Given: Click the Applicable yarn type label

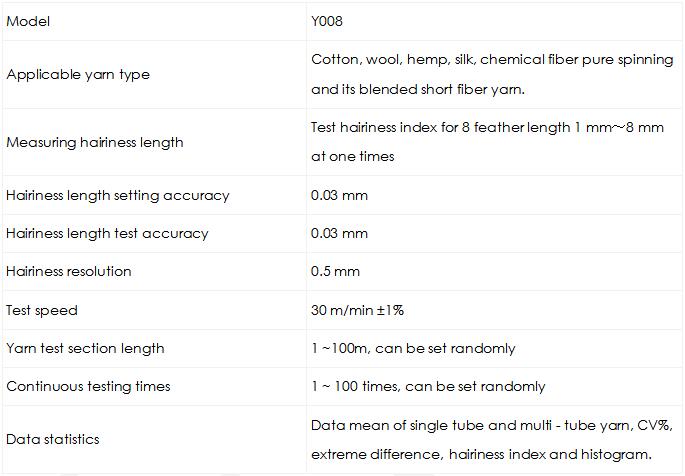Looking at the screenshot, I should pyautogui.click(x=78, y=75).
